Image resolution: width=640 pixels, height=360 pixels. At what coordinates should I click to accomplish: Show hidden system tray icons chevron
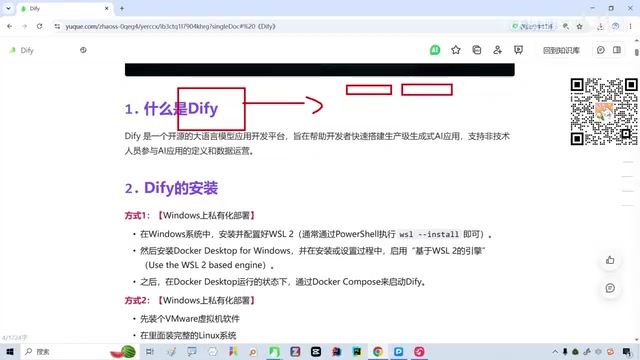coord(555,351)
